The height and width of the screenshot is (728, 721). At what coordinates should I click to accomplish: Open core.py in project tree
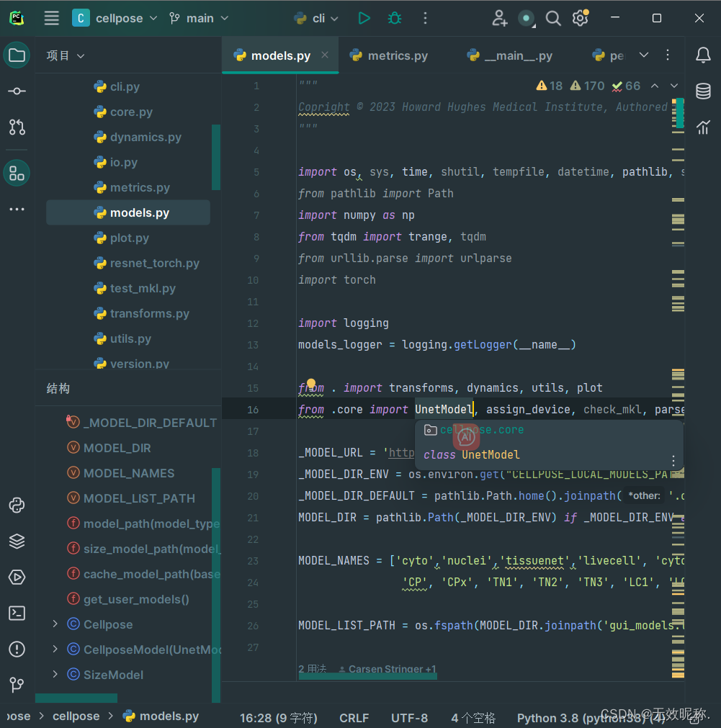pyautogui.click(x=131, y=112)
